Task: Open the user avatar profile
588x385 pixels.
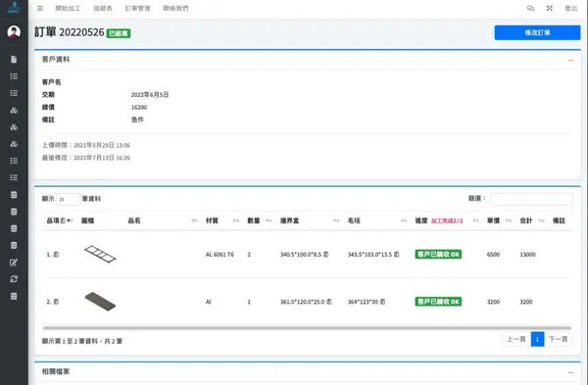Action: coord(14,32)
